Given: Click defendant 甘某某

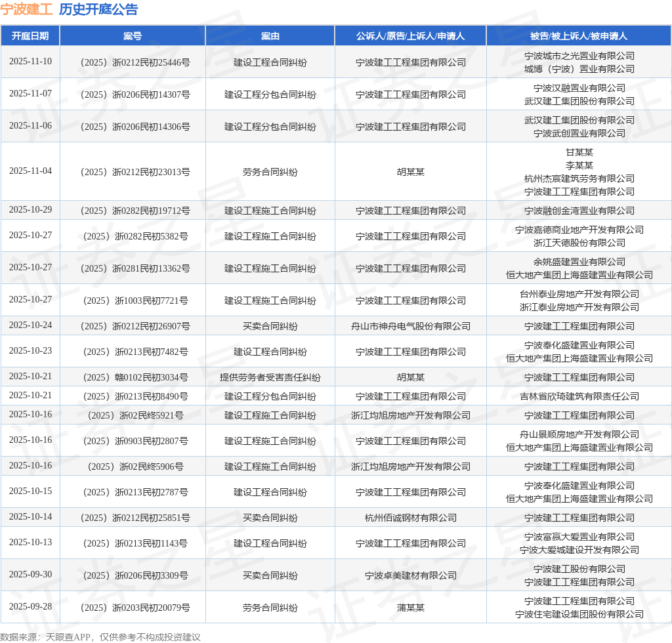Looking at the screenshot, I should click(579, 152).
